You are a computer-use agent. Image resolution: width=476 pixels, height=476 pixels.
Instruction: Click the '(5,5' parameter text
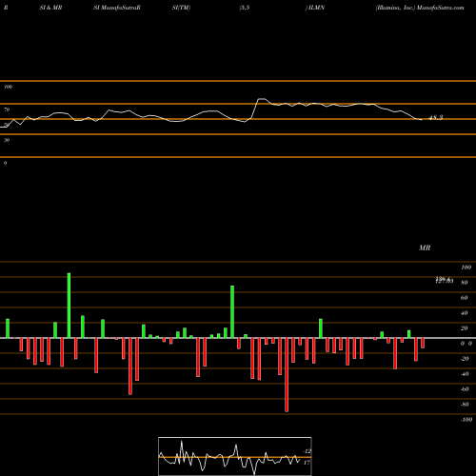245,8
